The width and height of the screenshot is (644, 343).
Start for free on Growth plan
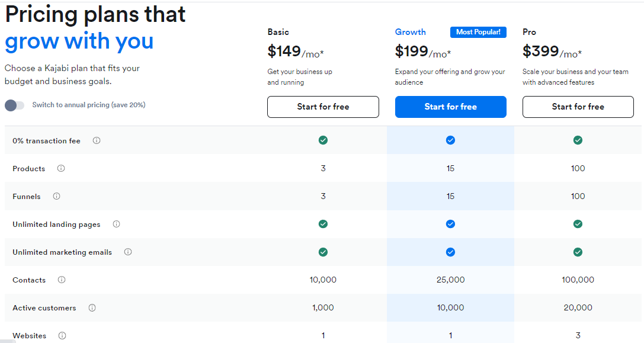click(450, 107)
